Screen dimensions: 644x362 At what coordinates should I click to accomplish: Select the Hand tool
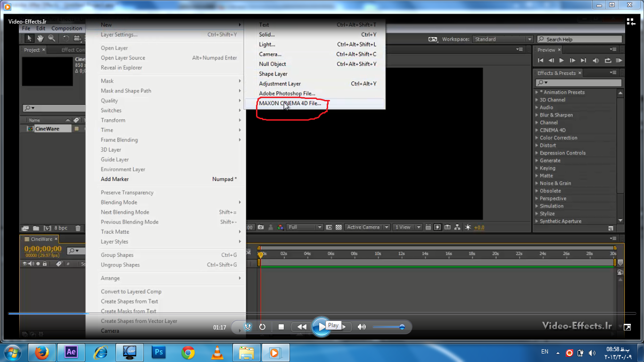coord(41,38)
